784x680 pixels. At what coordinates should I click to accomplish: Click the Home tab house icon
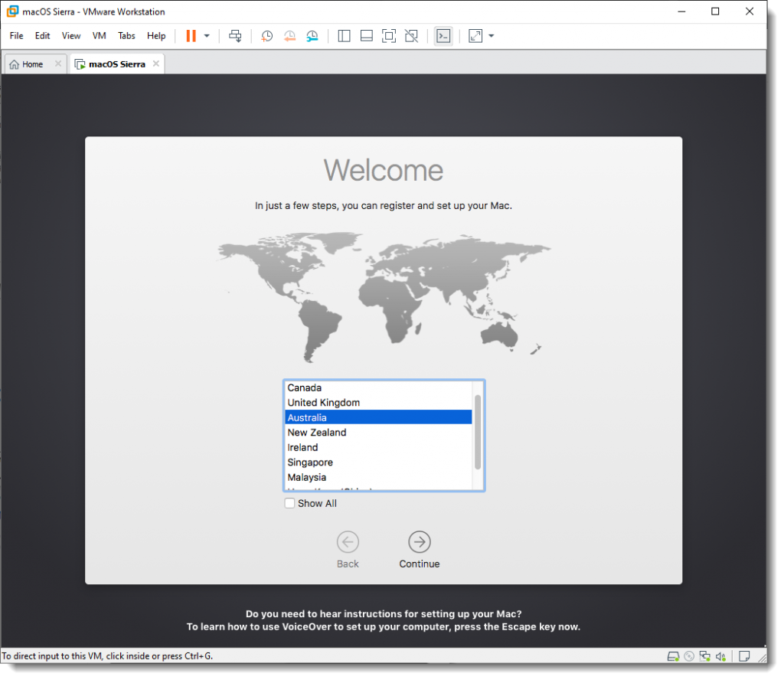(14, 64)
